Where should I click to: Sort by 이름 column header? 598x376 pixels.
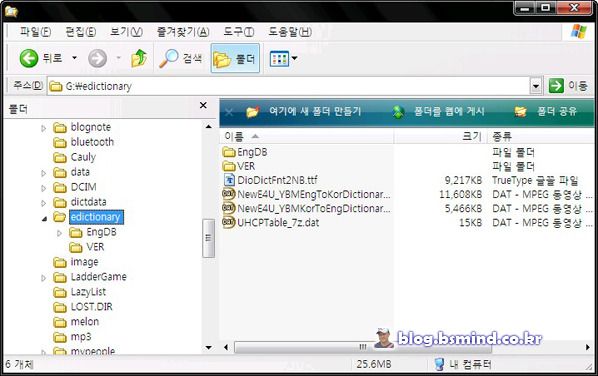(307, 136)
